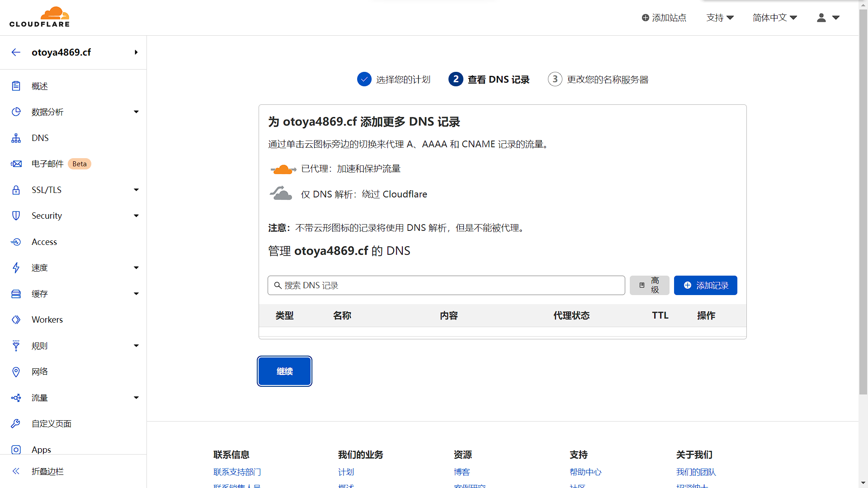Click the 流量 traffic routing icon
The height and width of the screenshot is (488, 868).
(x=16, y=398)
